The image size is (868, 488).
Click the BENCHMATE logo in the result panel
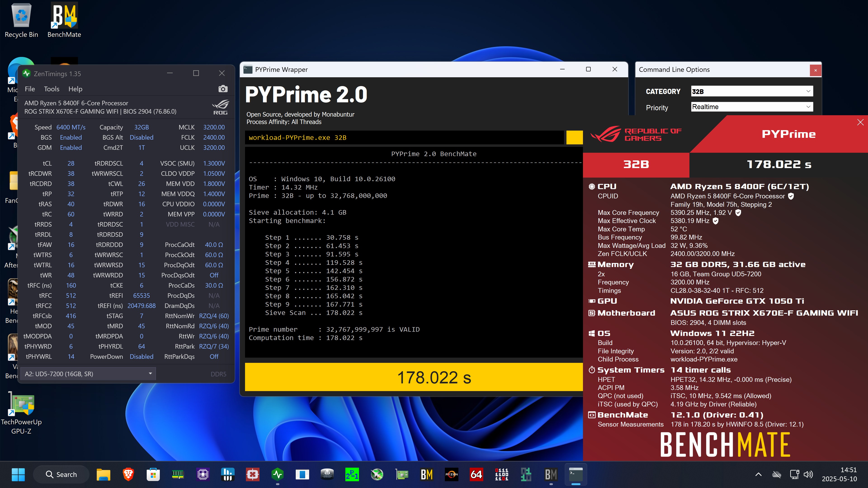[x=725, y=445]
